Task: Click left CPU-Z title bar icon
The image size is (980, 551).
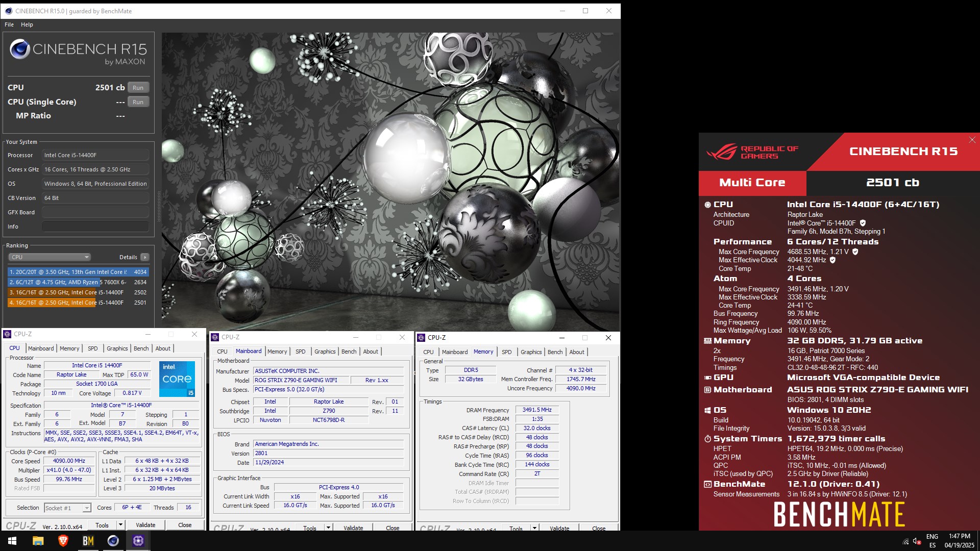Action: [x=7, y=334]
